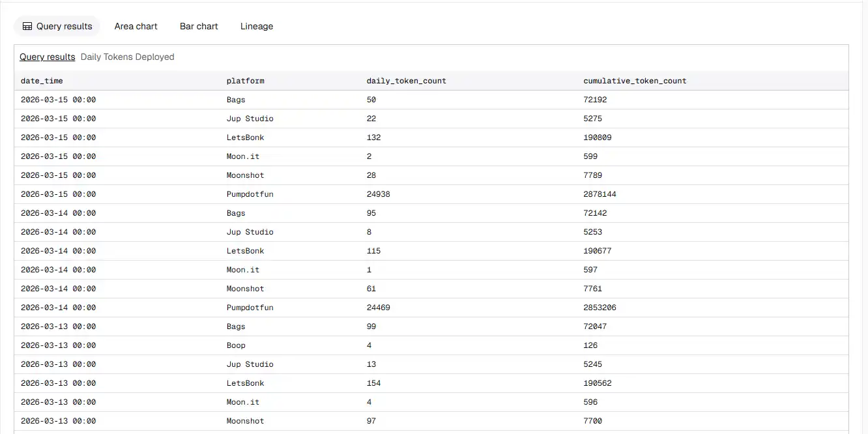Click the Daily Tokens Deployed title

pos(128,57)
